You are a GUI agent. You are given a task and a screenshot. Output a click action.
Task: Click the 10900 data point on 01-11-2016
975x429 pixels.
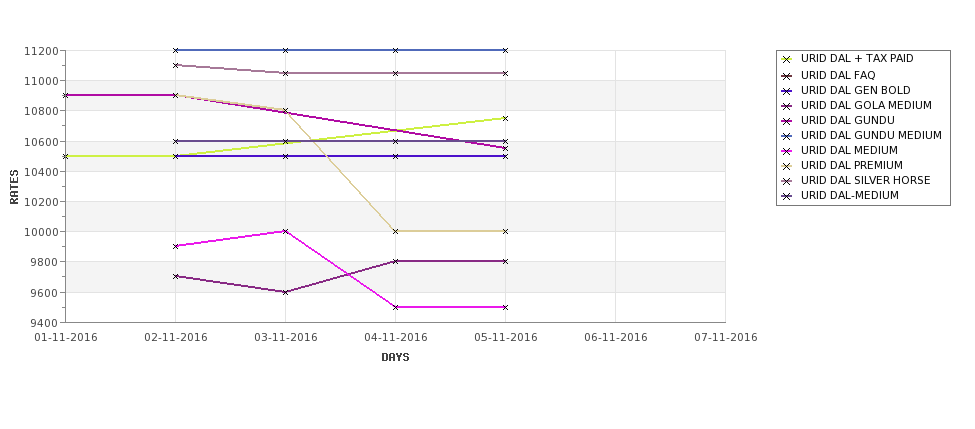pyautogui.click(x=65, y=95)
